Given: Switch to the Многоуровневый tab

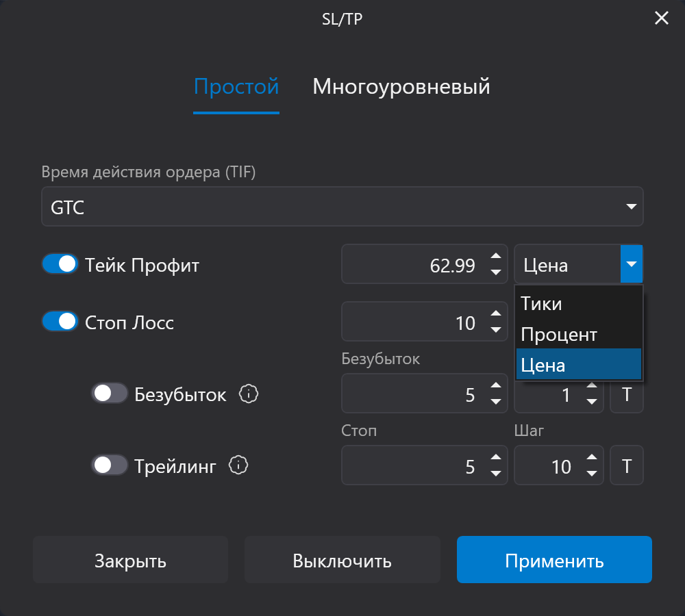Looking at the screenshot, I should (401, 88).
